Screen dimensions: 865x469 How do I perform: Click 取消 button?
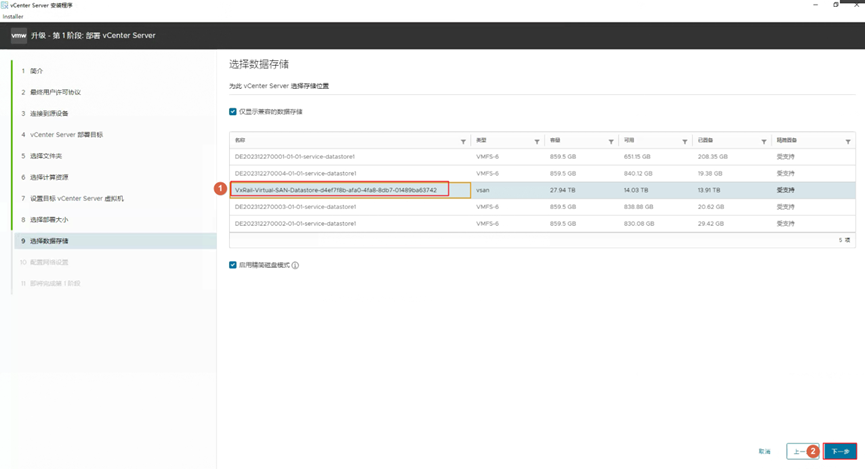pyautogui.click(x=765, y=451)
